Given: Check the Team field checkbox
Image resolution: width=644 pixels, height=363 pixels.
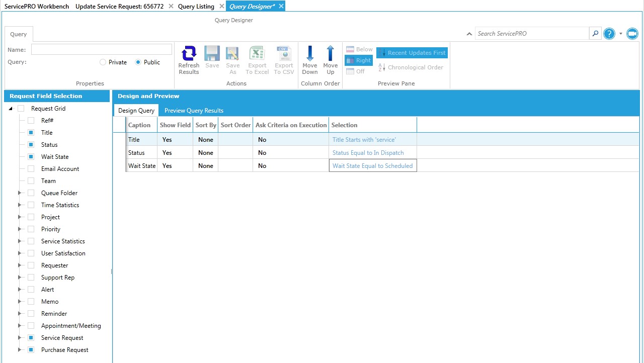Looking at the screenshot, I should (x=31, y=181).
